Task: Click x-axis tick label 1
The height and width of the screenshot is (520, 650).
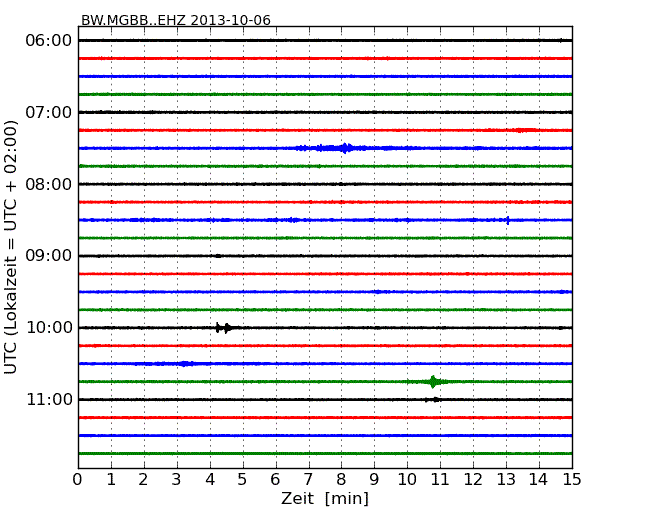Action: 111,479
